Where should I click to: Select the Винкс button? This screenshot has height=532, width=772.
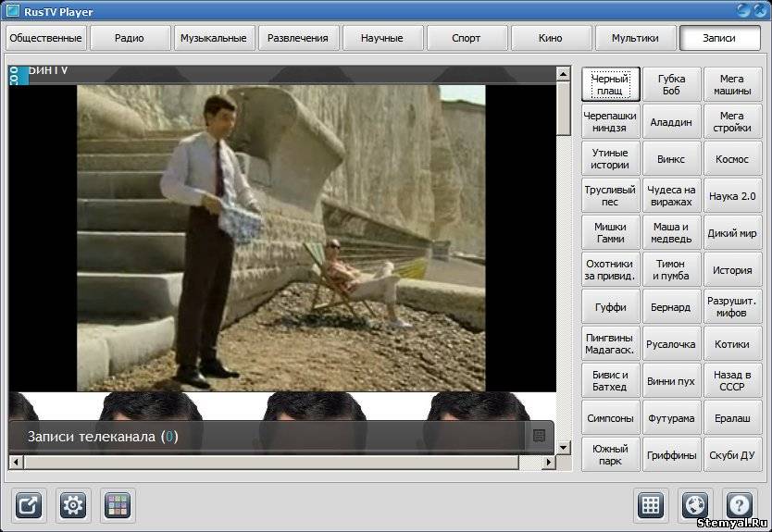[671, 158]
